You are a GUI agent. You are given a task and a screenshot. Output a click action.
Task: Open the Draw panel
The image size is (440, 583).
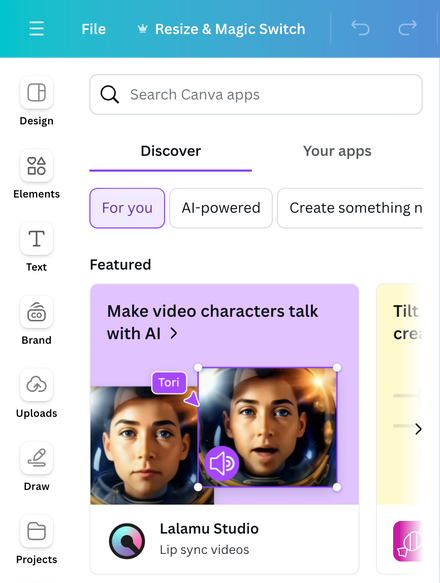pyautogui.click(x=36, y=467)
